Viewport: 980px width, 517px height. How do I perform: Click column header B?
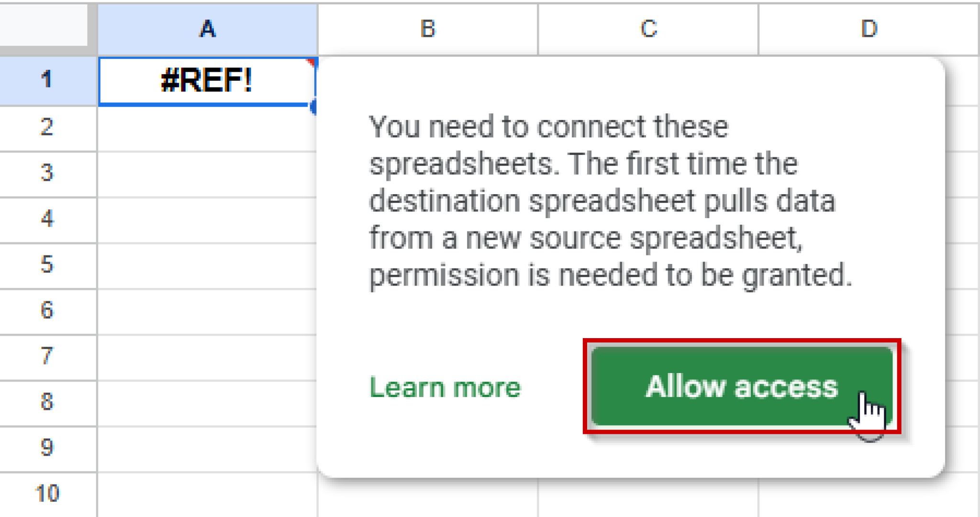click(426, 29)
